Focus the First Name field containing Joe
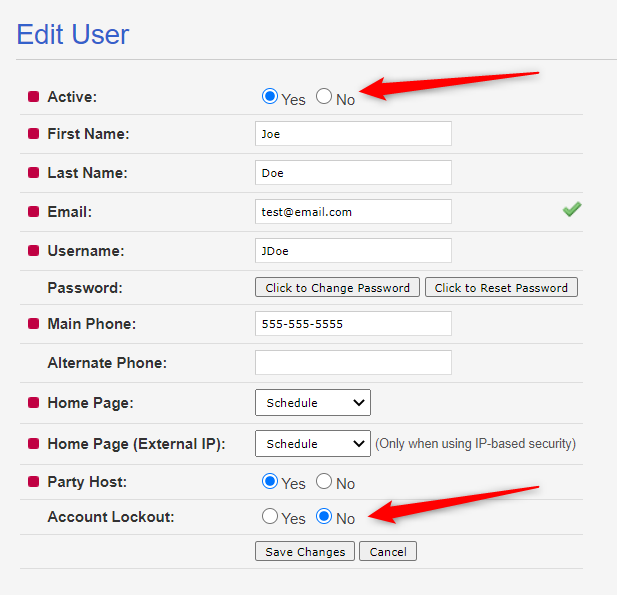Viewport: 617px width, 595px height. click(353, 133)
